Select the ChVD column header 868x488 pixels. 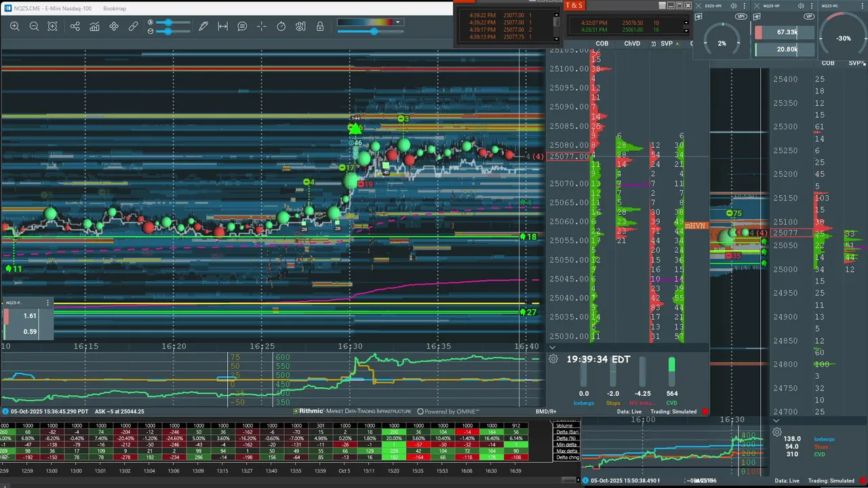632,43
